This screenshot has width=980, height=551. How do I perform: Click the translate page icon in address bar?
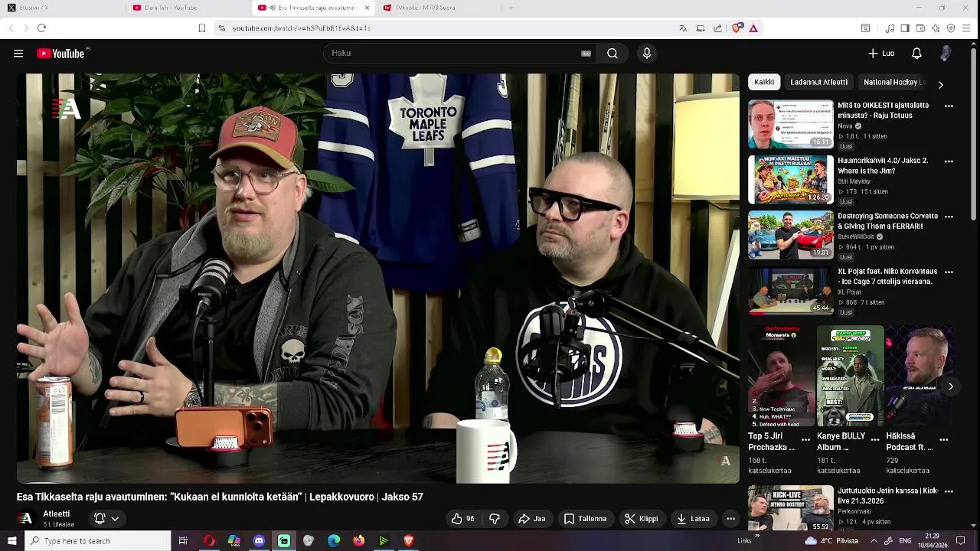[683, 28]
